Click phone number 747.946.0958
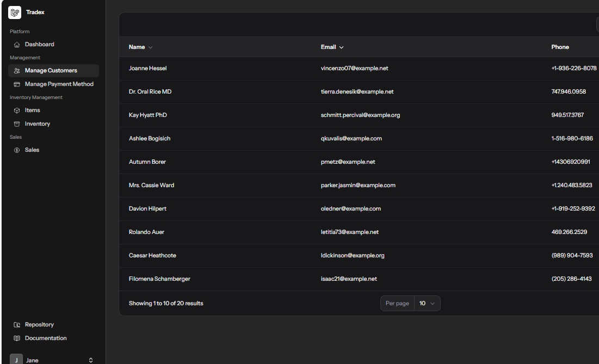This screenshot has width=599, height=364. click(569, 91)
